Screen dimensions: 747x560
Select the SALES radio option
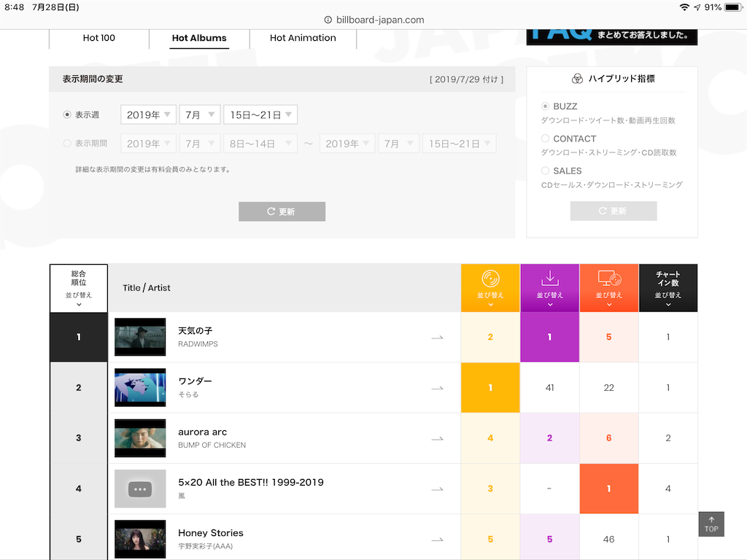[545, 171]
